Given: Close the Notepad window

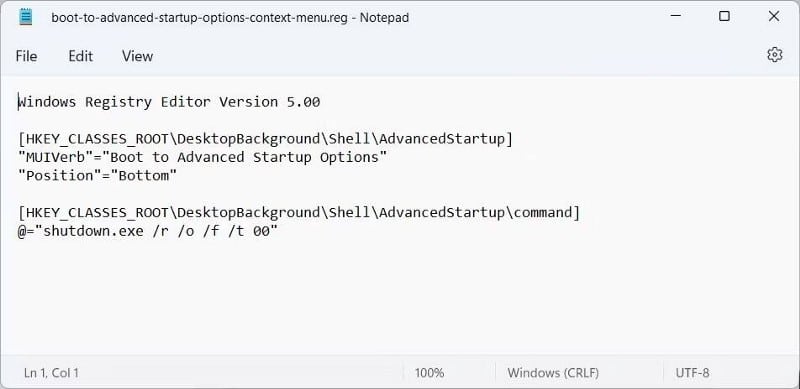Looking at the screenshot, I should click(x=773, y=16).
